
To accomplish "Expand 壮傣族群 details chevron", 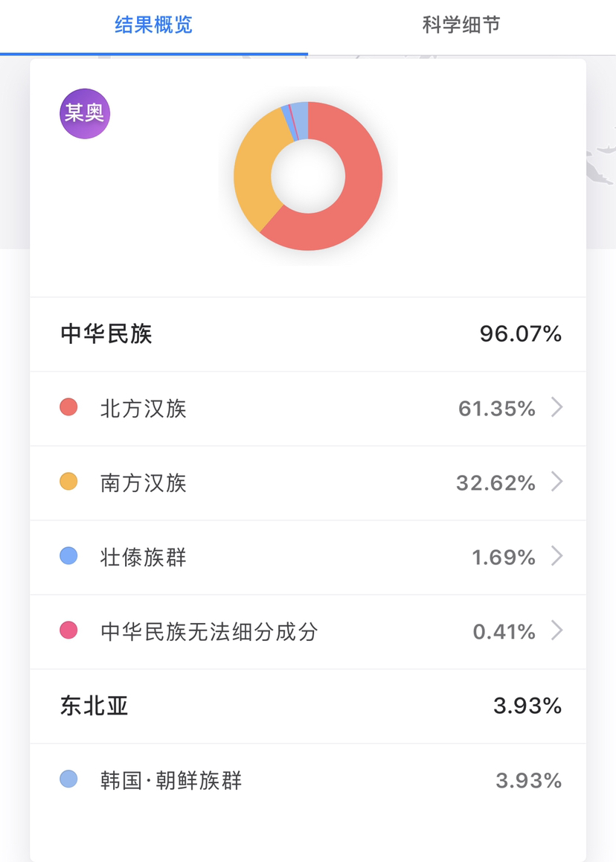I will 557,556.
